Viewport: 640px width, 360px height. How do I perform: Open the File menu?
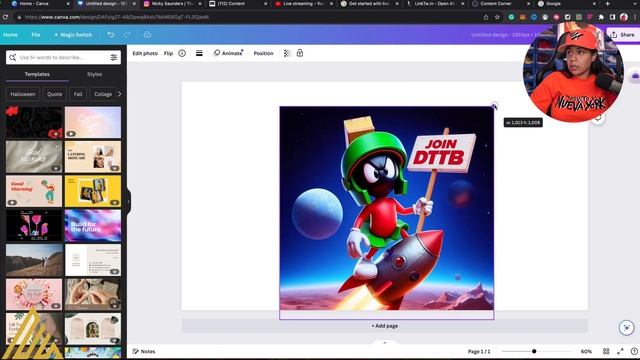point(36,35)
